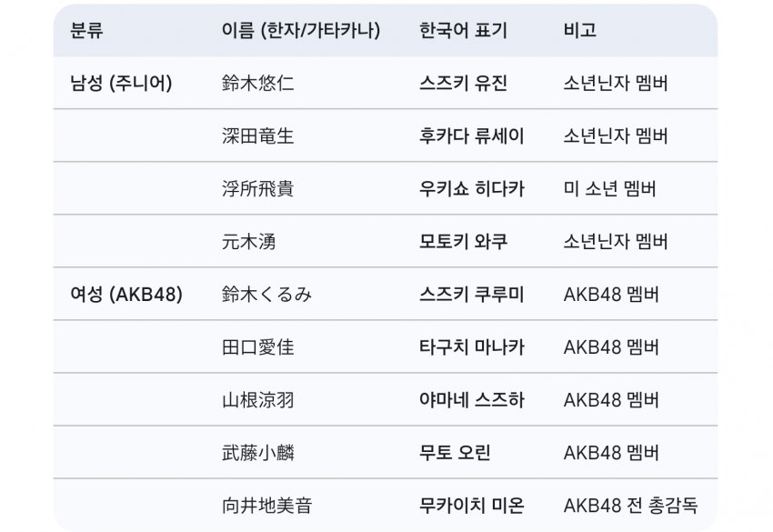The width and height of the screenshot is (773, 532).
Task: Click the Korean name 무토 오린
Action: pos(455,453)
